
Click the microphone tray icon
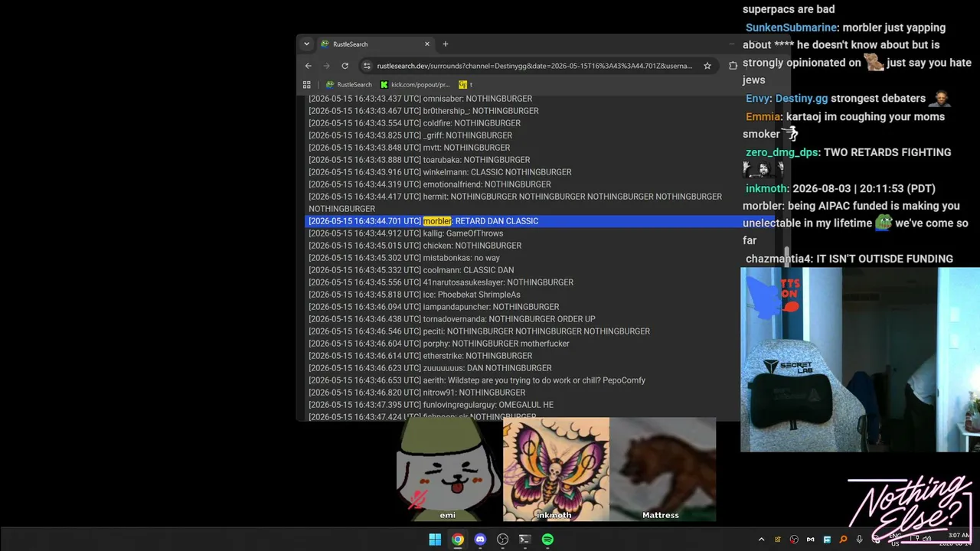pos(860,540)
